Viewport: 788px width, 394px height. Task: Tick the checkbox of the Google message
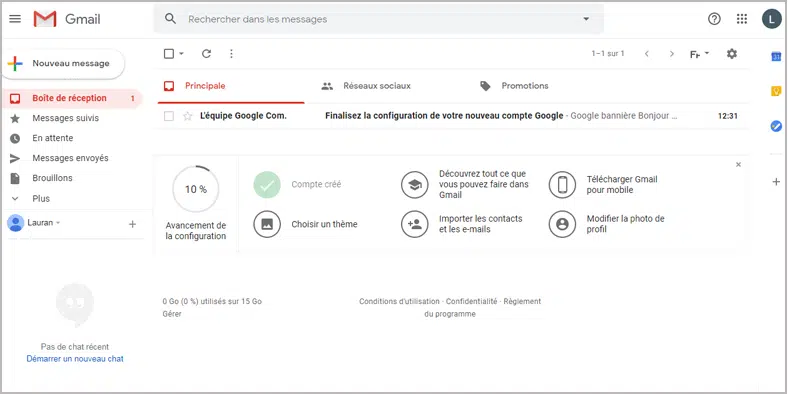[x=169, y=116]
